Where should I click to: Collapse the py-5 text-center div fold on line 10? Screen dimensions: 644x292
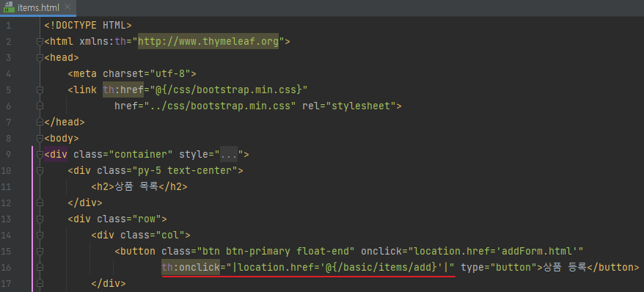[40, 170]
